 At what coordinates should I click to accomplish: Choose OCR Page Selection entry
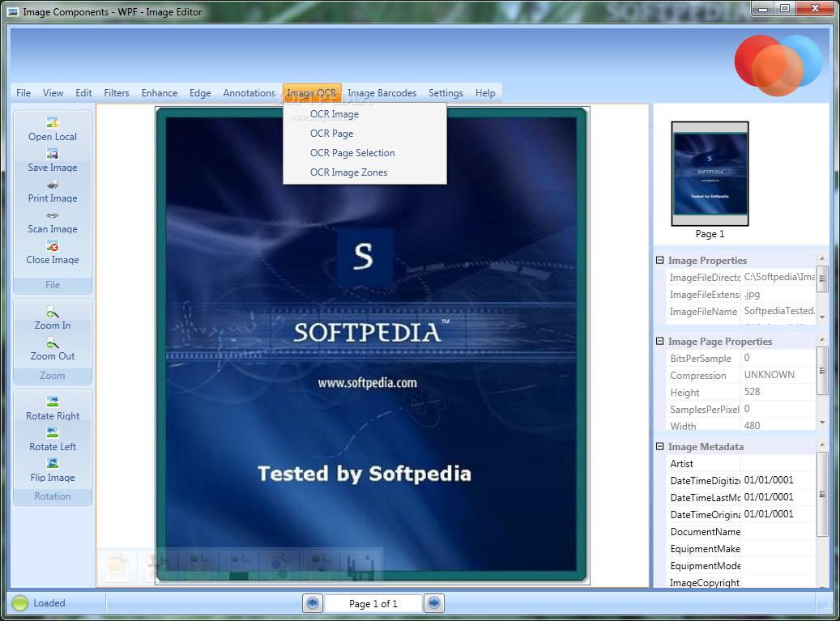[x=365, y=152]
